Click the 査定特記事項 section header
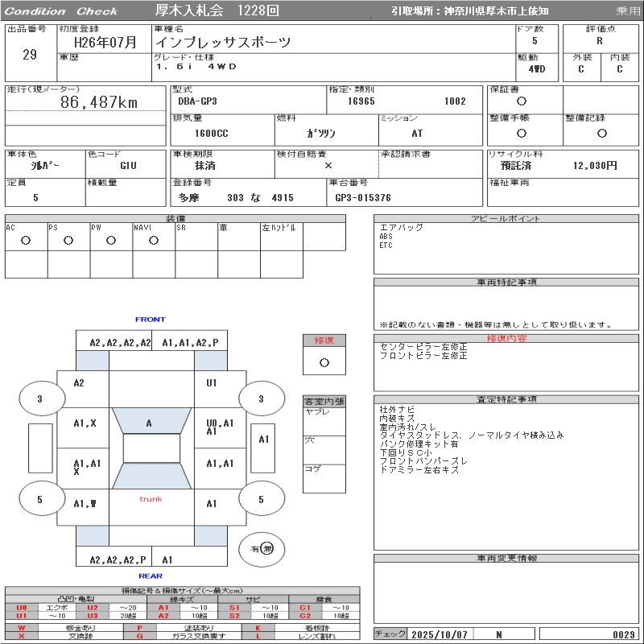This screenshot has width=644, height=644. (x=507, y=399)
